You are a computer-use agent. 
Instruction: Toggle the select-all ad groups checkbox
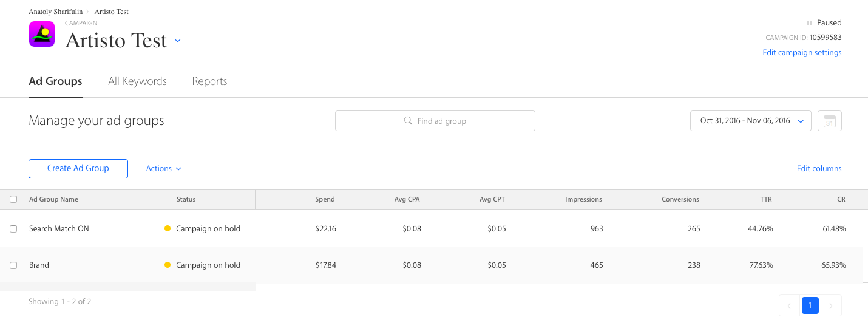[x=13, y=199]
